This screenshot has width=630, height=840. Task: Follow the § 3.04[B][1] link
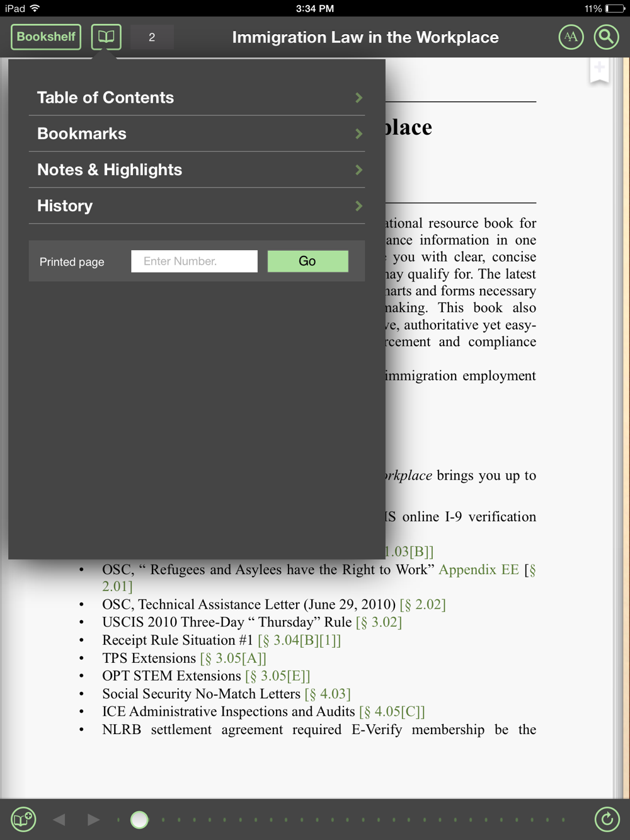tap(299, 640)
